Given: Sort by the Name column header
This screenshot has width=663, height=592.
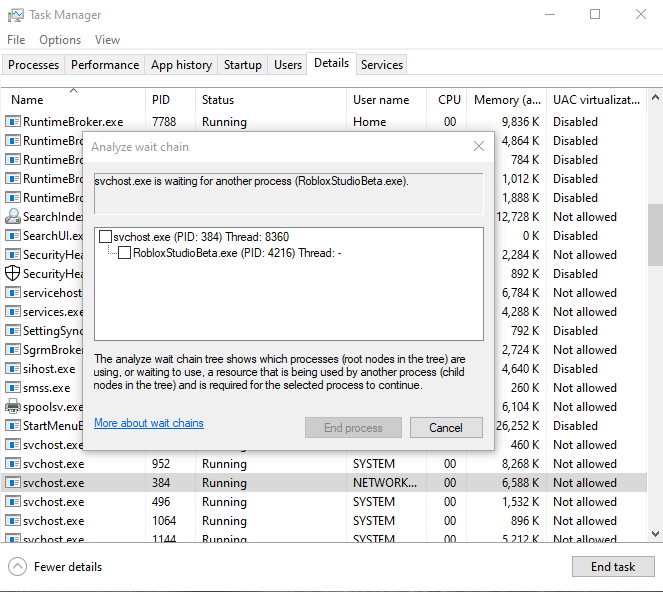Looking at the screenshot, I should [74, 99].
